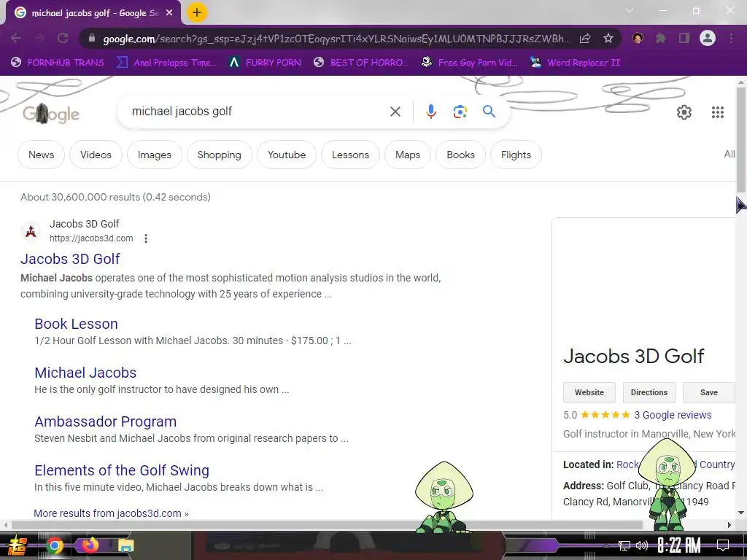Viewport: 747px width, 560px height.
Task: Open Book Lesson sitelink
Action: [x=76, y=324]
